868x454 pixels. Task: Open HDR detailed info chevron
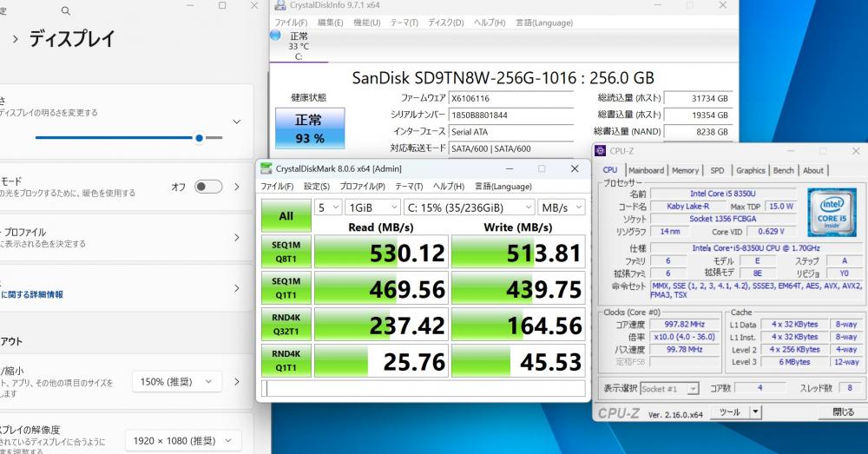click(x=237, y=288)
